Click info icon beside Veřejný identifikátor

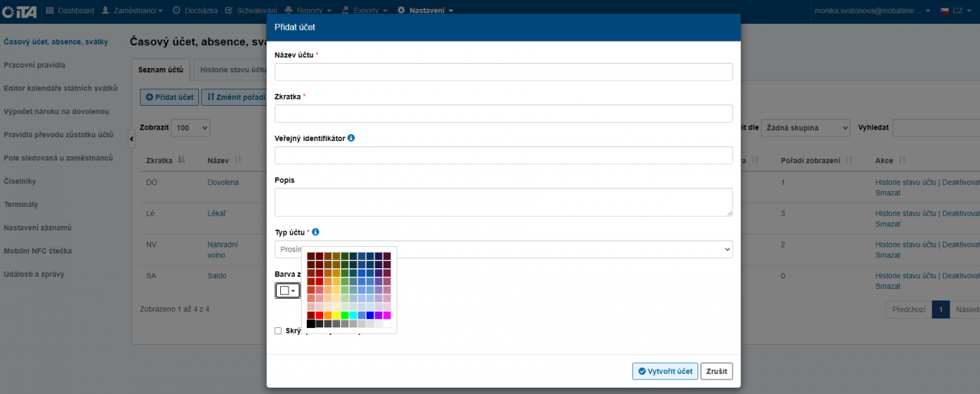point(351,139)
